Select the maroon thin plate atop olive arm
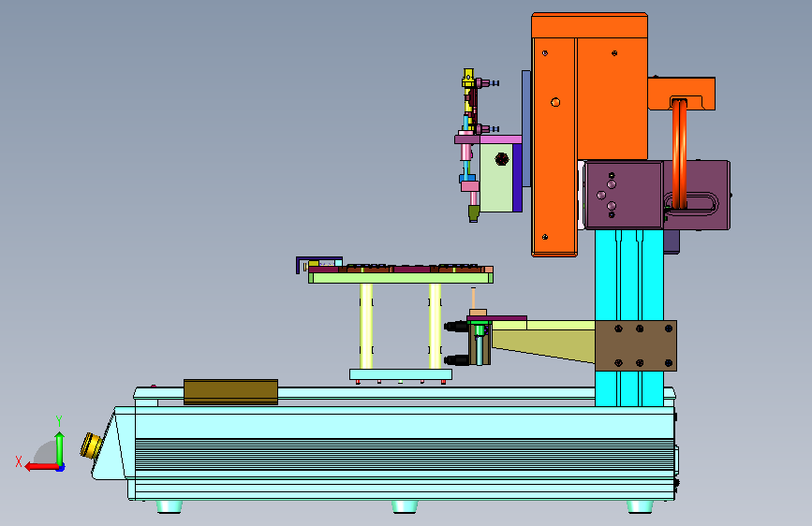Viewport: 812px width, 526px height. click(x=497, y=318)
